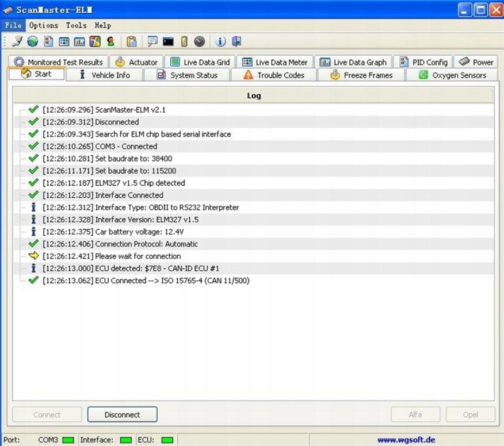Switch to the Actuator tab
504x446 pixels.
coord(136,62)
